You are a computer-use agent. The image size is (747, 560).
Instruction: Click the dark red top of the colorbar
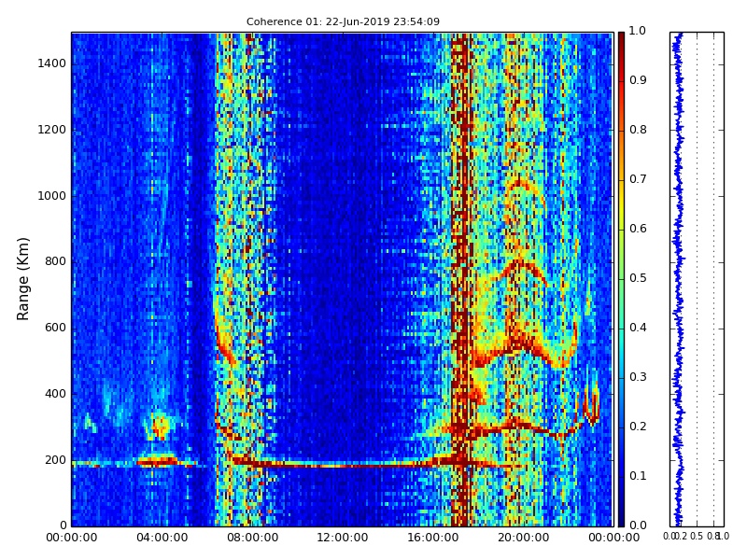[621, 40]
